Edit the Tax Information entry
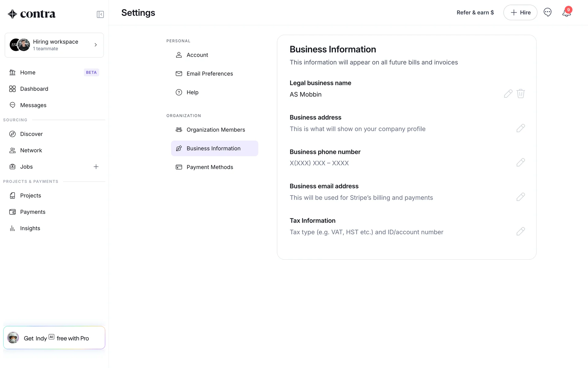This screenshot has width=588, height=368. click(x=521, y=231)
